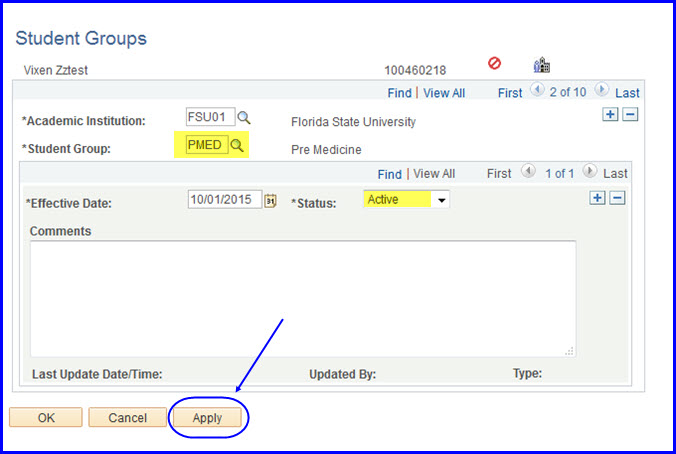The width and height of the screenshot is (676, 454).
Task: Open the Student Group lookup magnifier
Action: click(x=237, y=145)
